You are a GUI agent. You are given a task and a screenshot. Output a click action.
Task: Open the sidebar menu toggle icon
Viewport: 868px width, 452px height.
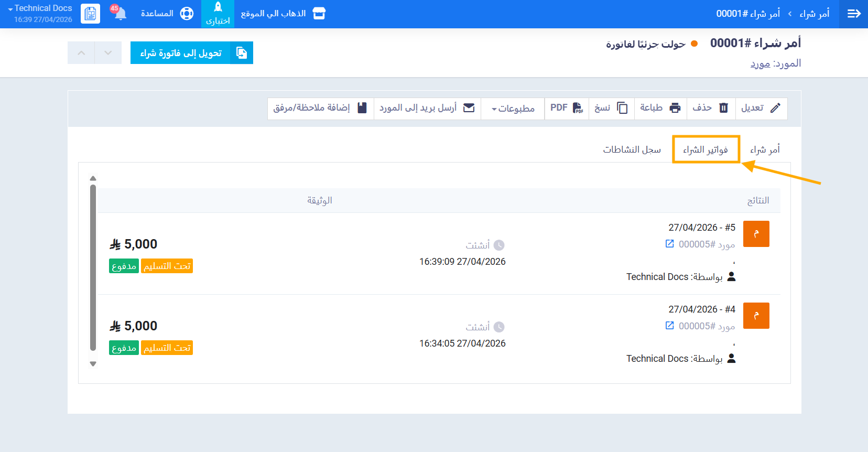[x=854, y=14]
